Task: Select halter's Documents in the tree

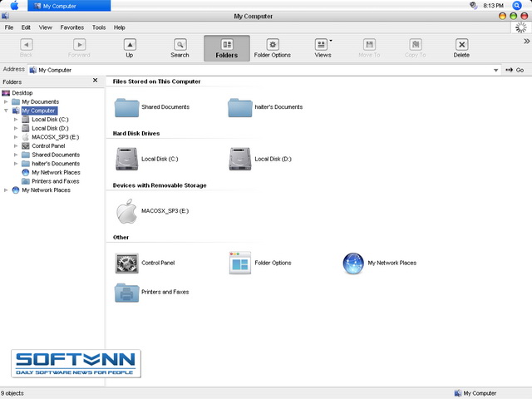Action: (x=56, y=164)
